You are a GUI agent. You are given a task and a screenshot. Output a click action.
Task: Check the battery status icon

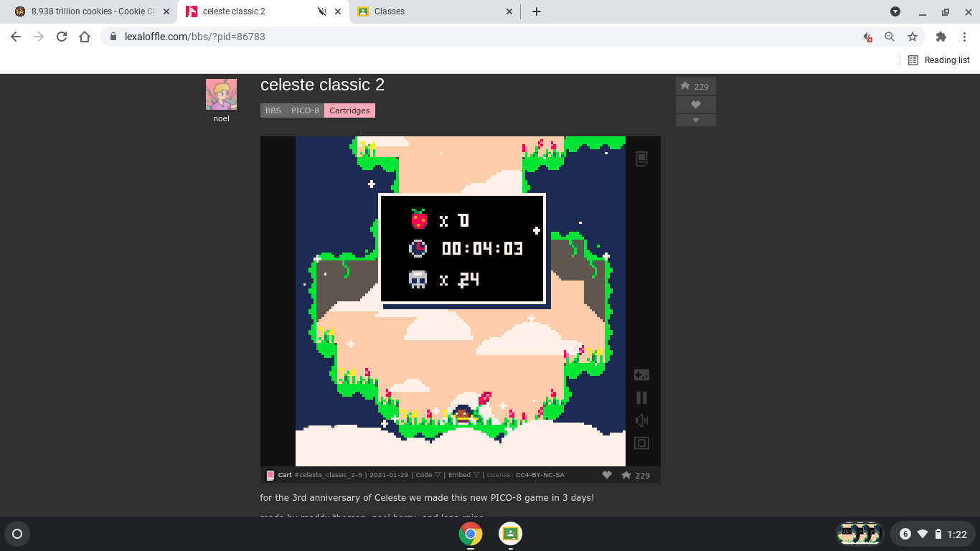[x=938, y=534]
